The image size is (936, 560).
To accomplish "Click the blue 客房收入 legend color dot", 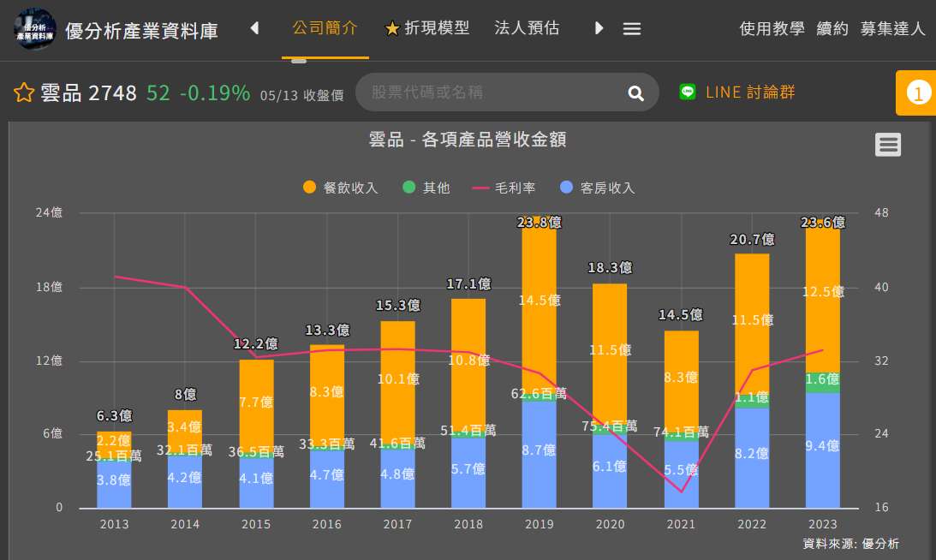I will click(x=567, y=187).
